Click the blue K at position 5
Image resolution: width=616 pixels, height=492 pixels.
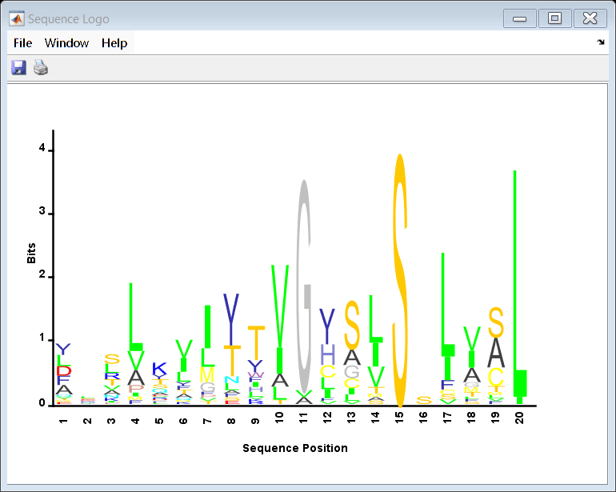(x=159, y=369)
